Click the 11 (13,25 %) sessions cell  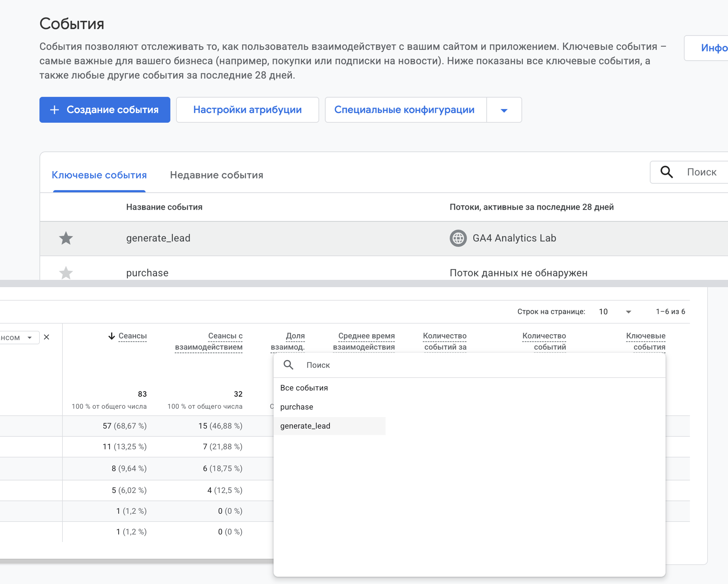(x=125, y=447)
